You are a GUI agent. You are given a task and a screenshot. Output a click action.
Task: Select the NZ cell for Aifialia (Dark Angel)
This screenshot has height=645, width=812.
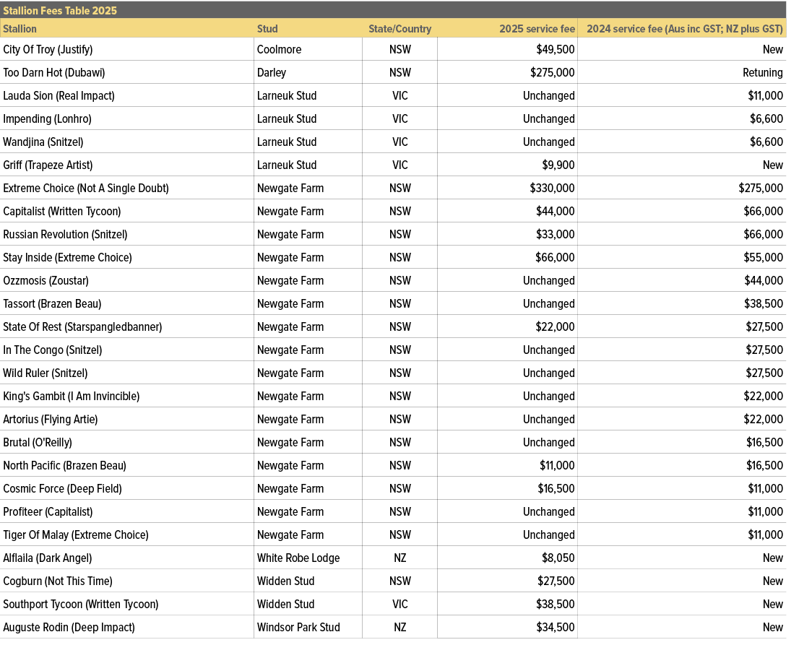tap(400, 558)
